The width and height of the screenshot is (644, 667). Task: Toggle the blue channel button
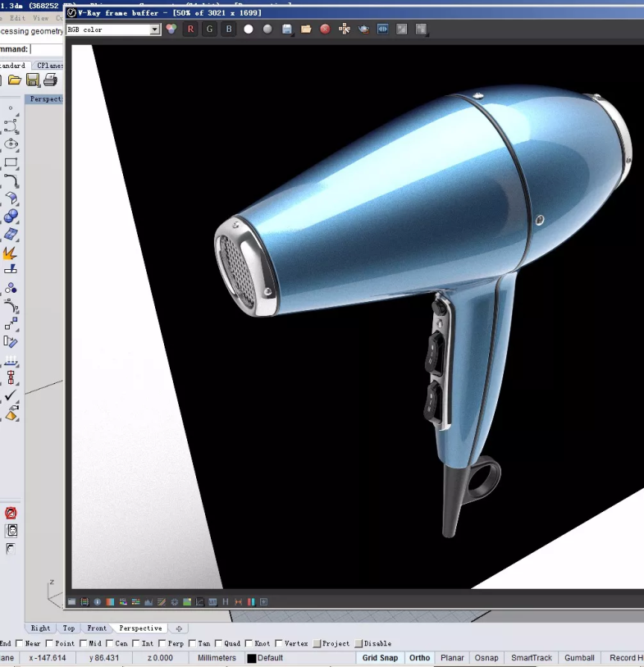(x=229, y=30)
